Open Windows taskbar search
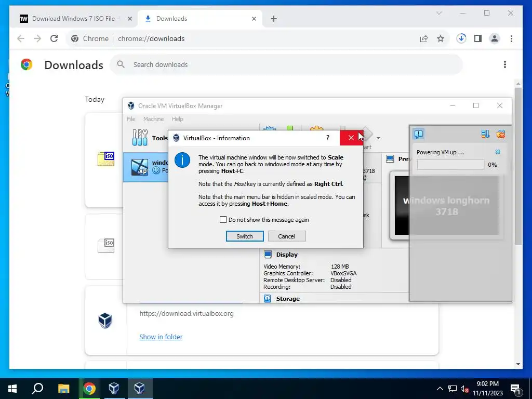 tap(37, 389)
